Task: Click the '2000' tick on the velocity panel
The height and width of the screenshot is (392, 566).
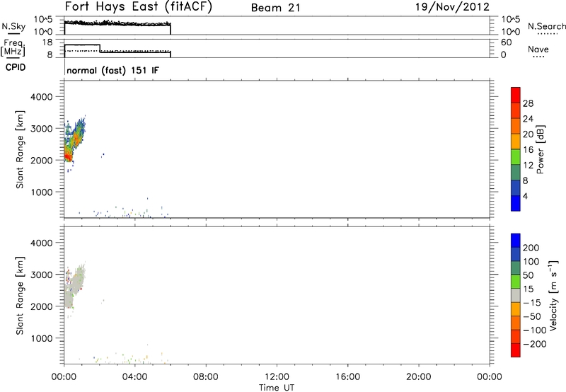Action: point(42,306)
